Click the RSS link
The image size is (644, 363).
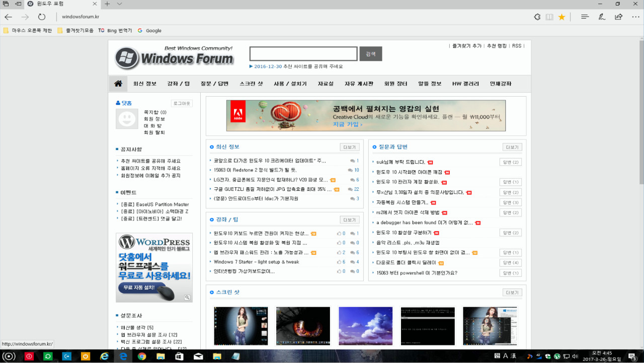(x=517, y=46)
